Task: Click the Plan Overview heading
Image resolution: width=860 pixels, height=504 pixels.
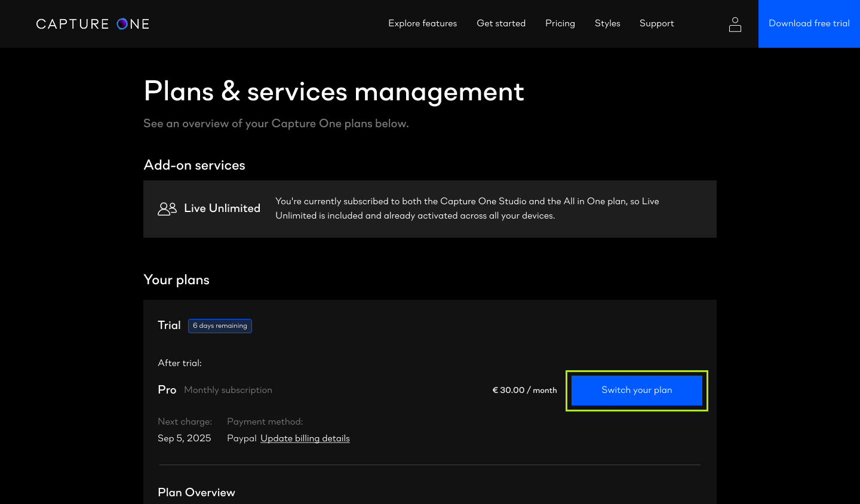Action: [x=196, y=493]
